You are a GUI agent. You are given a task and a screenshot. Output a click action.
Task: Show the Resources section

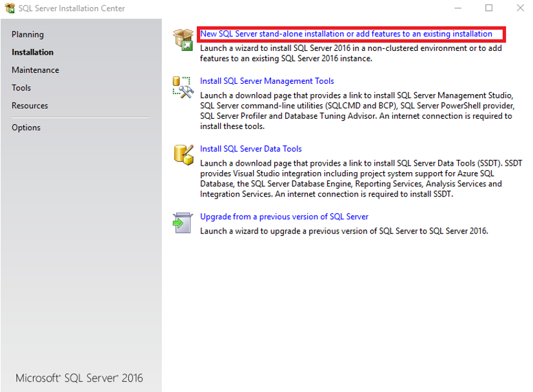point(30,106)
